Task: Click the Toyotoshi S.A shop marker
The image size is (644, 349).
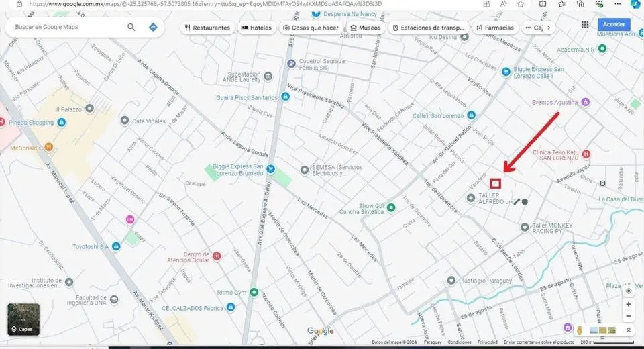Action: (x=116, y=246)
